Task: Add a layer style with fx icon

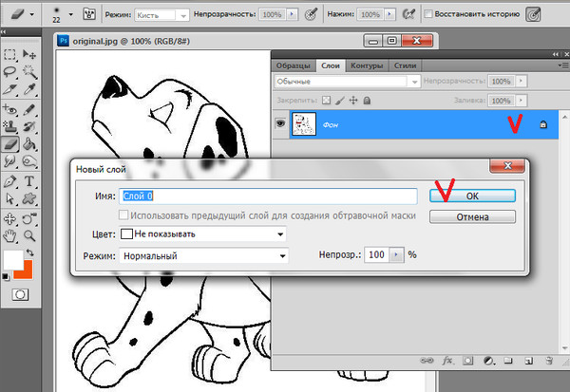Action: (x=447, y=361)
